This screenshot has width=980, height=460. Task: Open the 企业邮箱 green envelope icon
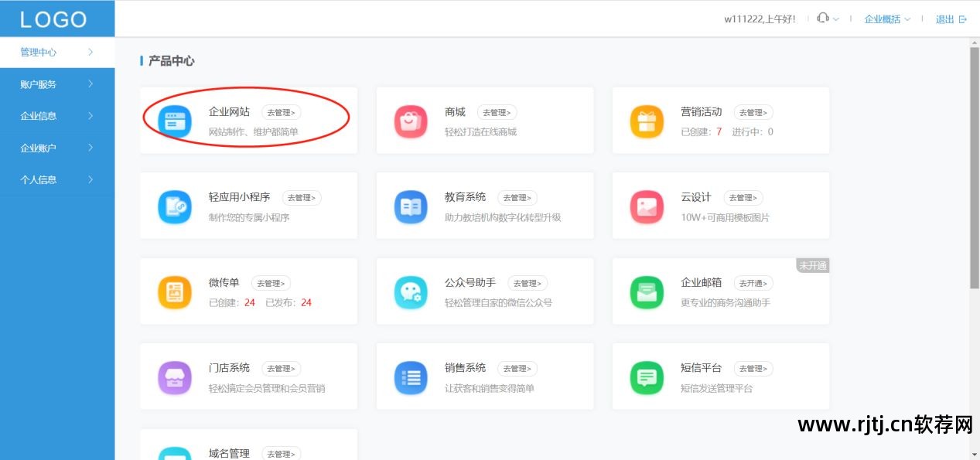647,292
